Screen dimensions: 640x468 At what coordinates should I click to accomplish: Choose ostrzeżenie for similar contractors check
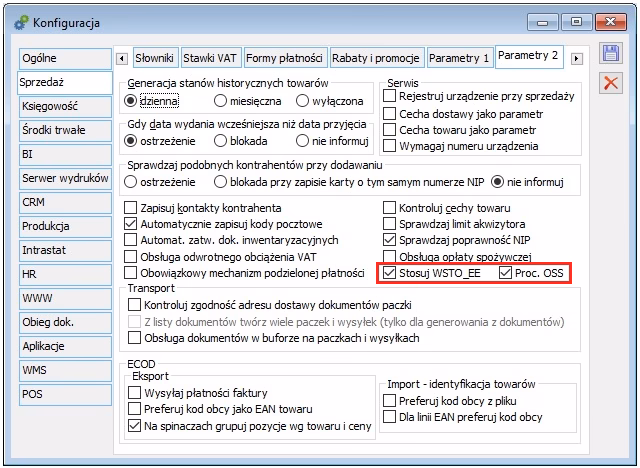click(131, 182)
